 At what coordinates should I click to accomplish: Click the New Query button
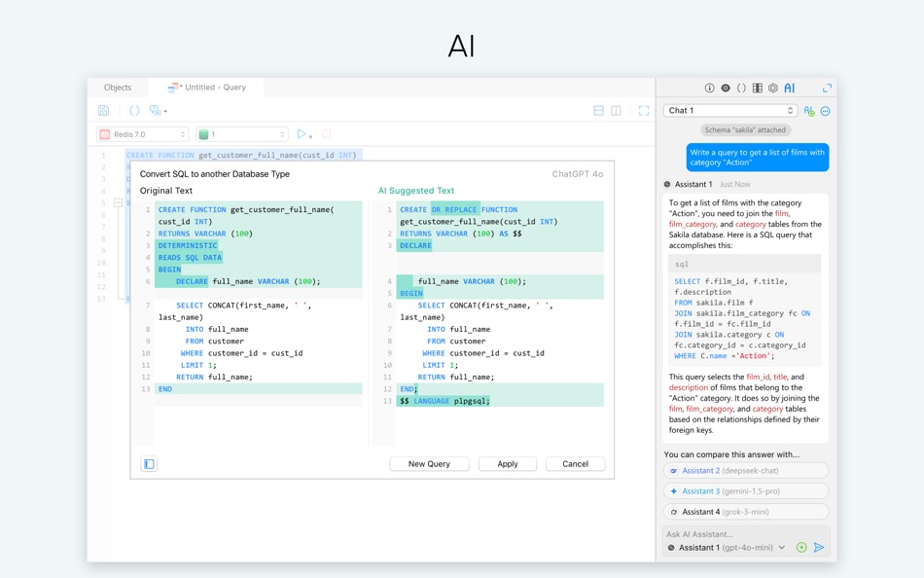(429, 463)
